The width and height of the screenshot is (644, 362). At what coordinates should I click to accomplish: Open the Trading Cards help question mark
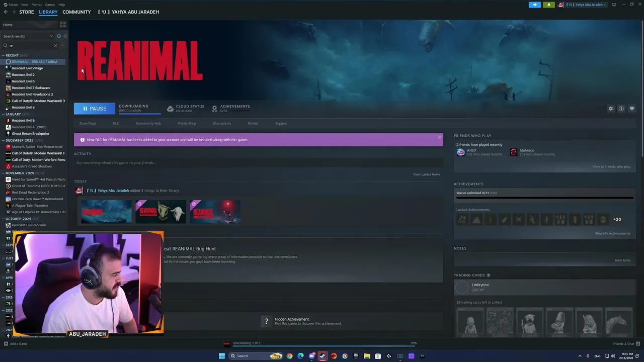click(488, 275)
